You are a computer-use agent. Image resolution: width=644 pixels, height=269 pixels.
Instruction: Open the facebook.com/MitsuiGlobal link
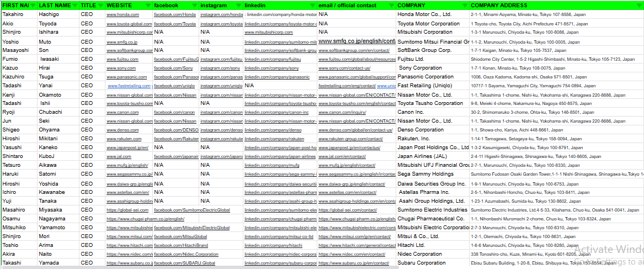[180, 237]
